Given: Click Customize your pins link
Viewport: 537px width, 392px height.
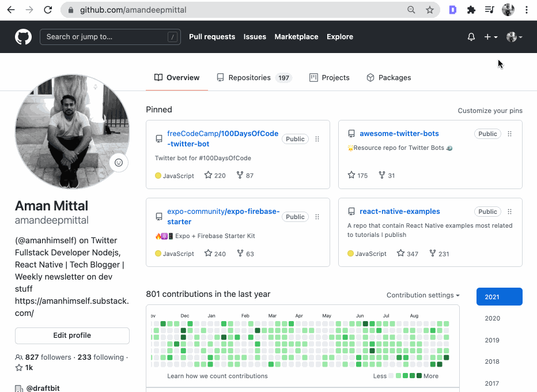Looking at the screenshot, I should [490, 111].
